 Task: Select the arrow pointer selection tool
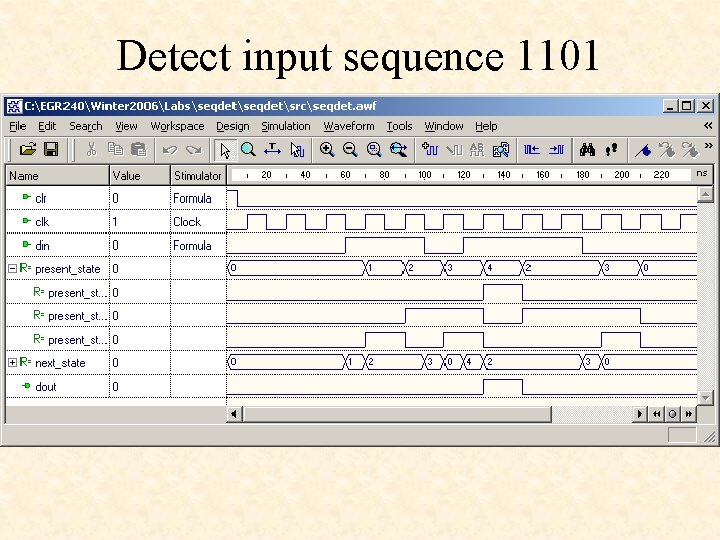point(225,150)
